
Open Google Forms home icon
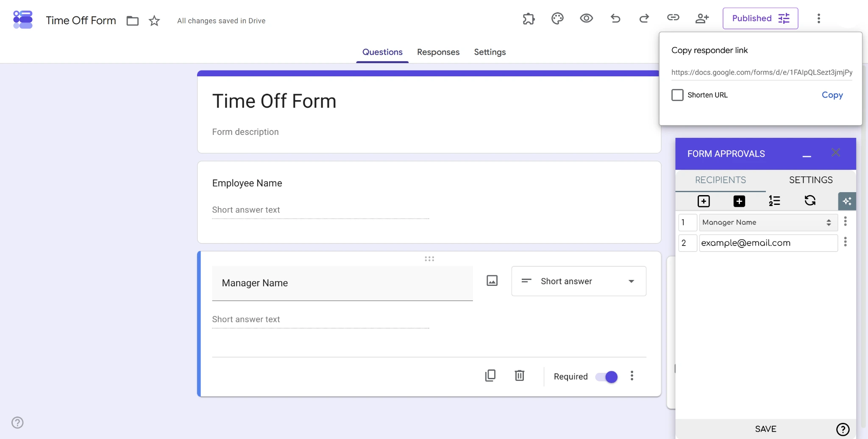tap(23, 20)
